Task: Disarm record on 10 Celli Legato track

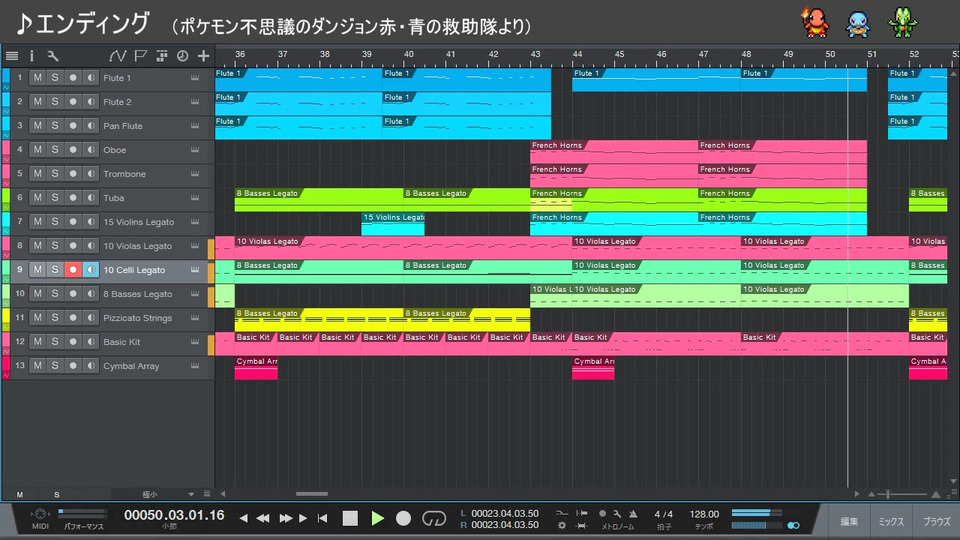Action: (73, 270)
